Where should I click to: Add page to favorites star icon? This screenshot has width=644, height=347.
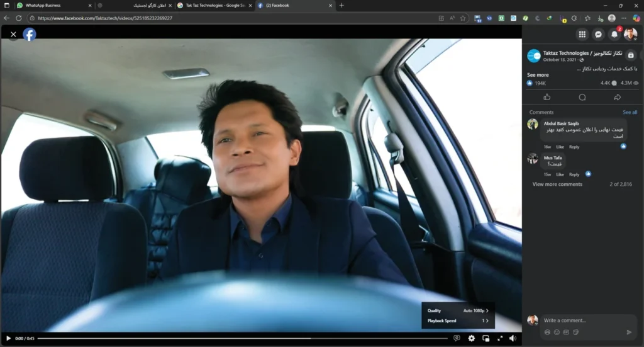tap(463, 18)
